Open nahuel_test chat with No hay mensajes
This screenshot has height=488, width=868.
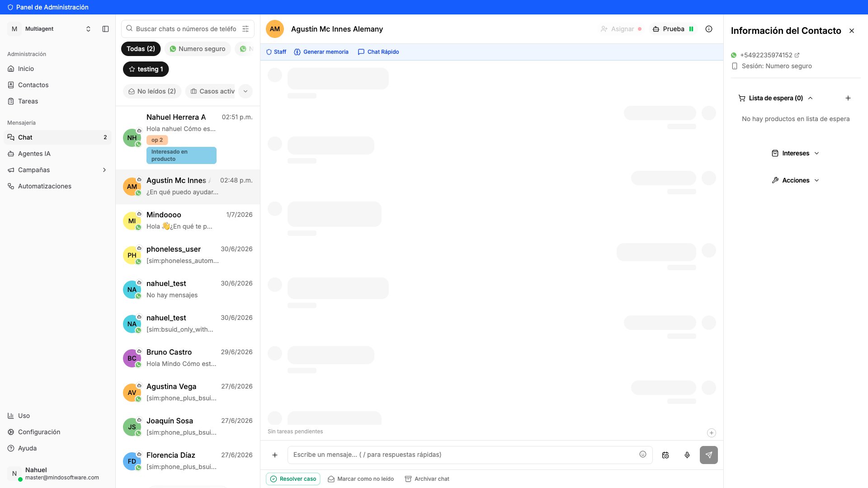(188, 290)
